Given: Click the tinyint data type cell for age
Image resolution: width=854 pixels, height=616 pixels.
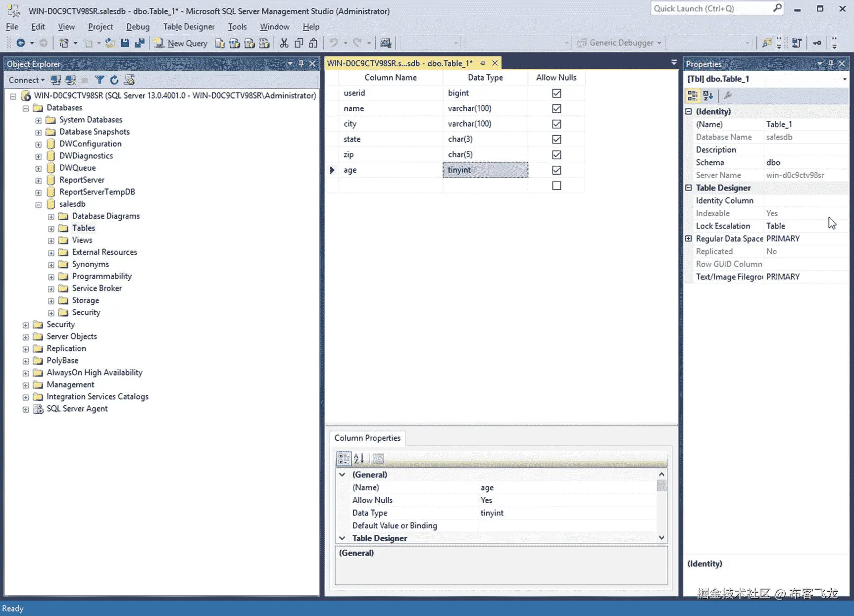Looking at the screenshot, I should [x=485, y=170].
